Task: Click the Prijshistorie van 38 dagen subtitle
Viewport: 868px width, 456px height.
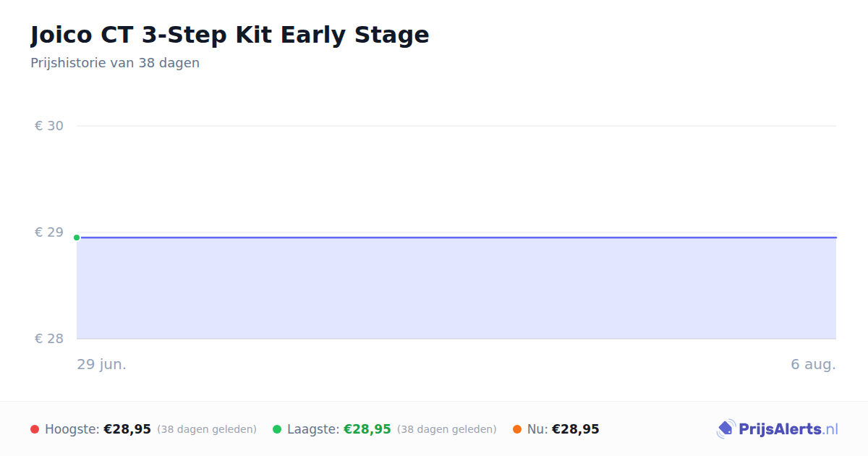Action: (x=115, y=63)
